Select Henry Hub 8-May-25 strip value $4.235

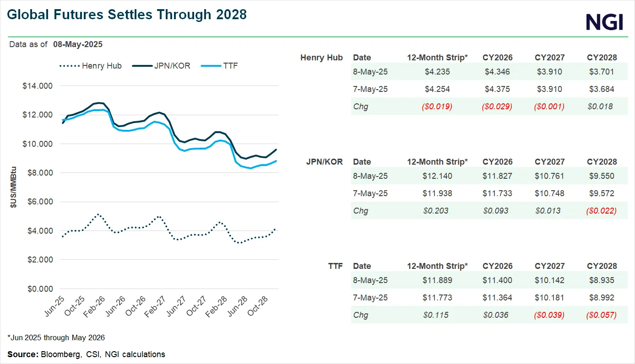tap(437, 72)
